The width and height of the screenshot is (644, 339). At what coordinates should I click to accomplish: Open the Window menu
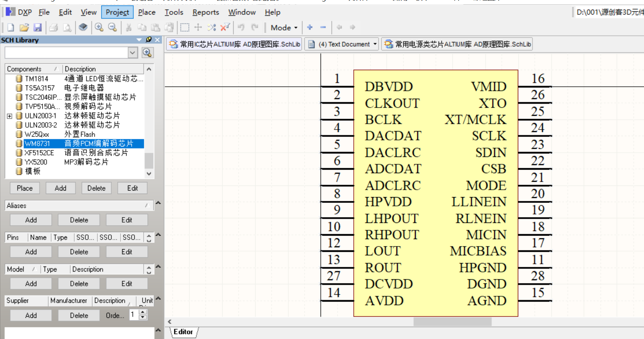(242, 12)
